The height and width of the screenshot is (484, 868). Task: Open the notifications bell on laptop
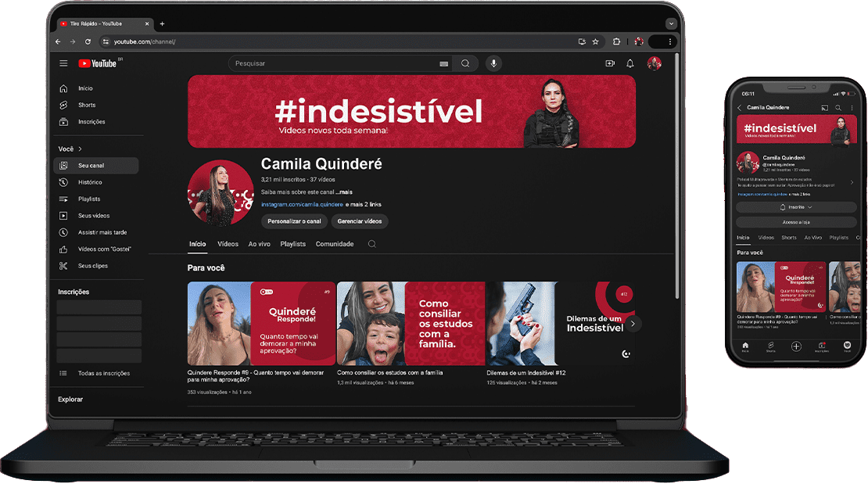coord(630,63)
